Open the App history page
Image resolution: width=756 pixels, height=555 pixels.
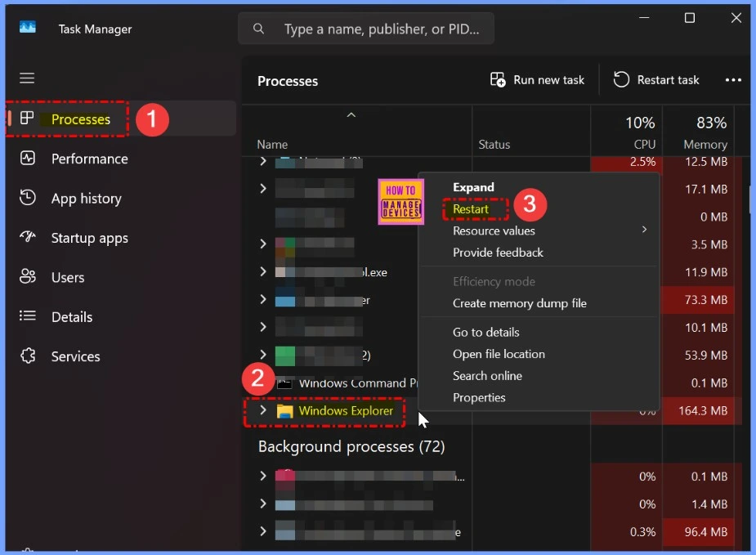87,198
